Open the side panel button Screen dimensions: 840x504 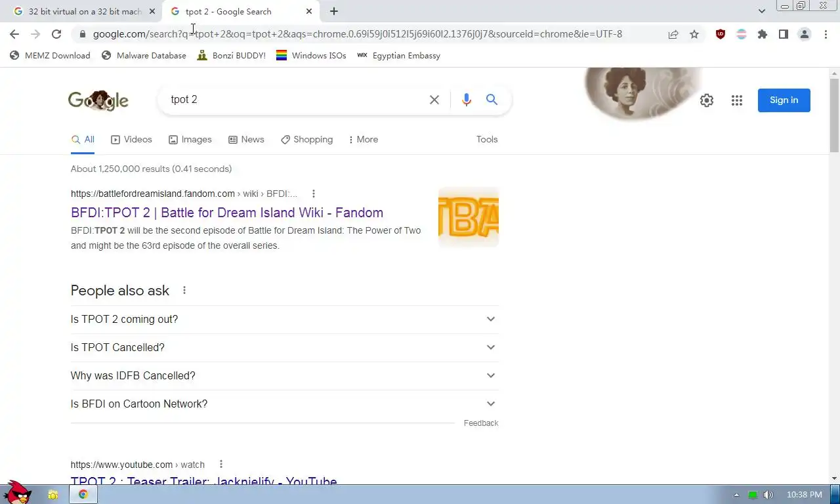pos(784,34)
